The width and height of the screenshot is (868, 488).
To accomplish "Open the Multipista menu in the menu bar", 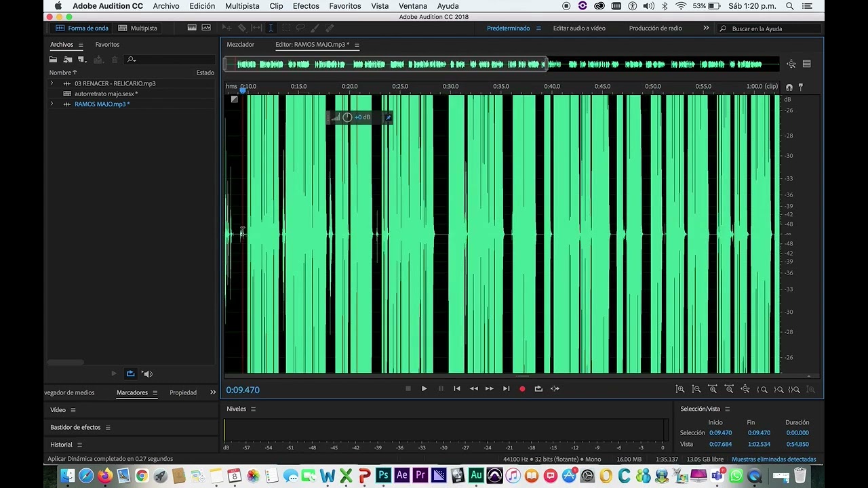I will [242, 6].
